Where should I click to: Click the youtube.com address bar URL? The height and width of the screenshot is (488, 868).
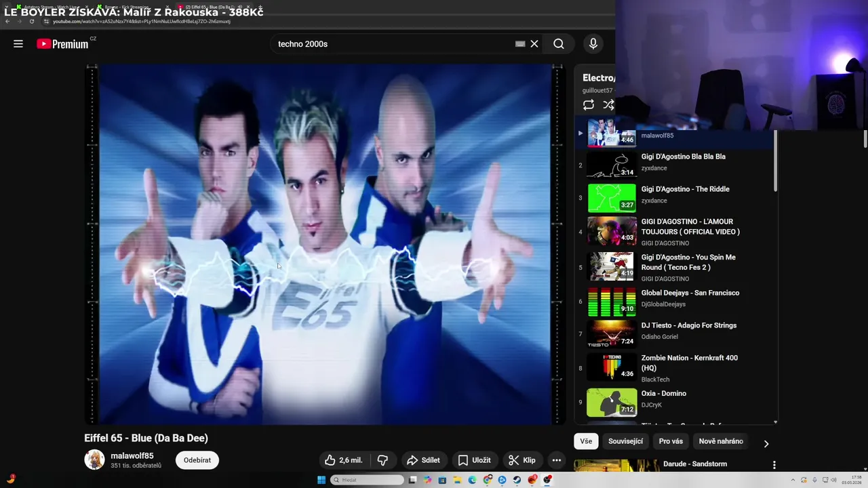(x=142, y=22)
